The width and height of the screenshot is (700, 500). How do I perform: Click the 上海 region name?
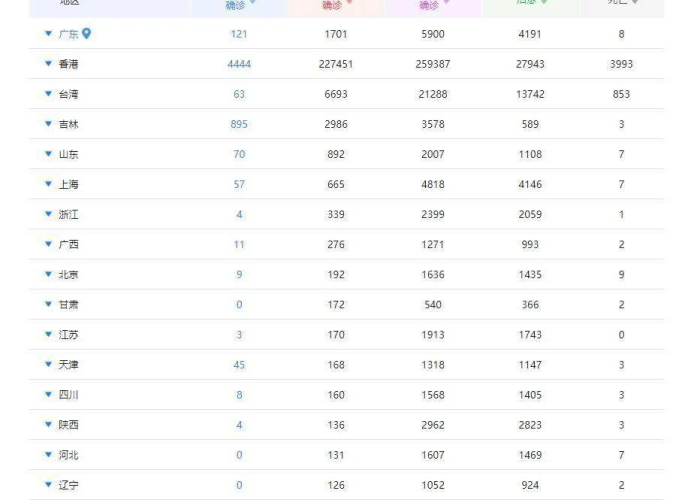point(68,184)
